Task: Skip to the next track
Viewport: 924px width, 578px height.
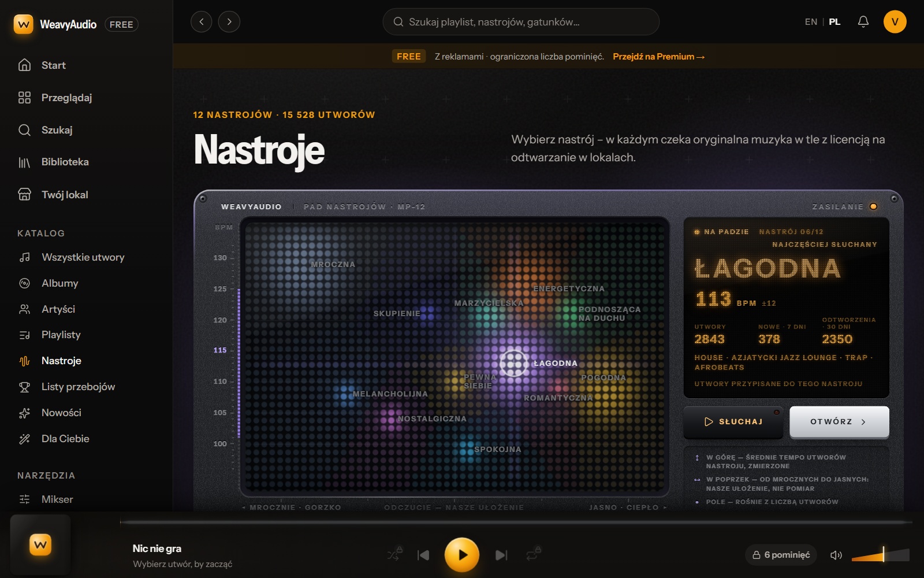Action: click(x=501, y=555)
